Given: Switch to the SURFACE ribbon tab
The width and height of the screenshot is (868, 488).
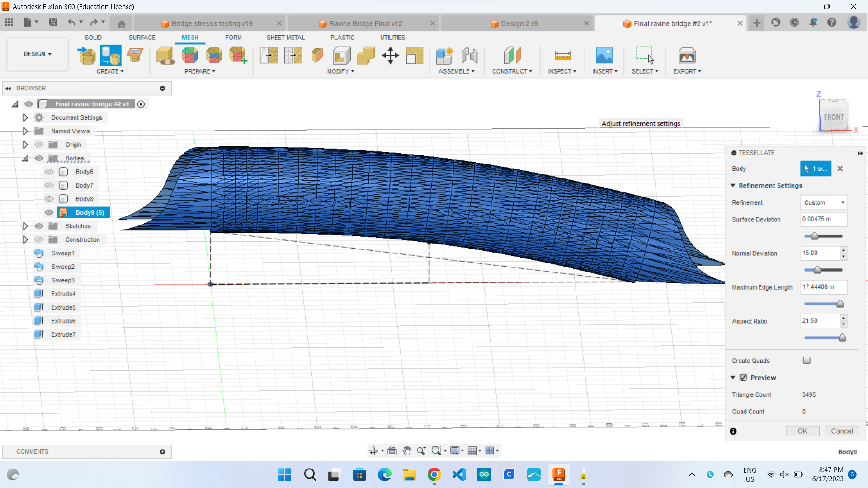Looking at the screenshot, I should pyautogui.click(x=142, y=38).
